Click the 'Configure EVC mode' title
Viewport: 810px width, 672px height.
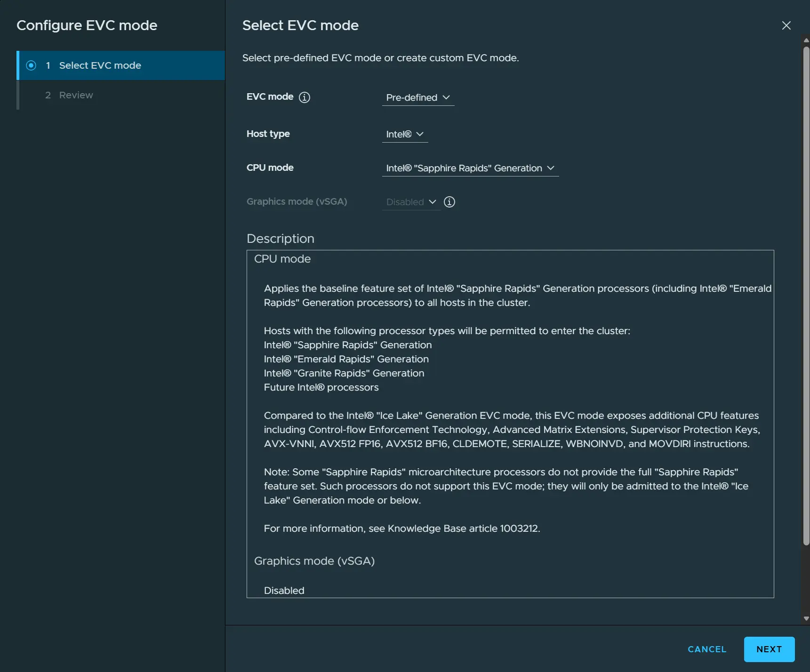point(87,25)
